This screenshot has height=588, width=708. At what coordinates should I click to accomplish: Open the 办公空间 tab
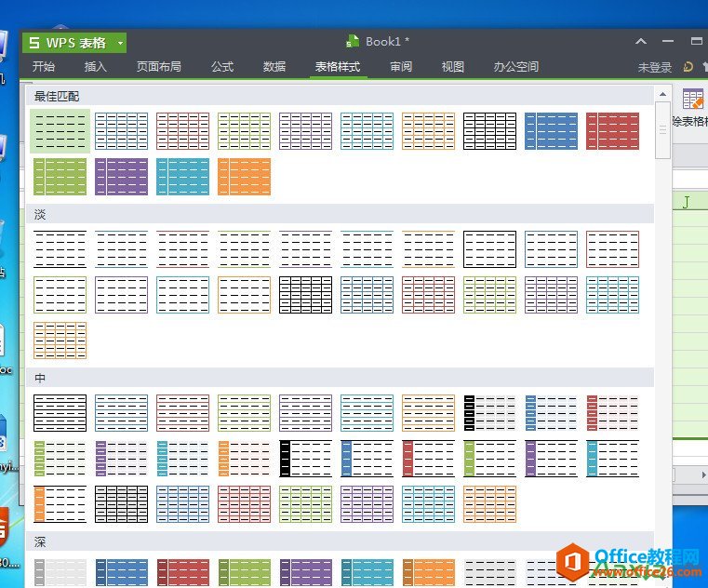tap(516, 67)
